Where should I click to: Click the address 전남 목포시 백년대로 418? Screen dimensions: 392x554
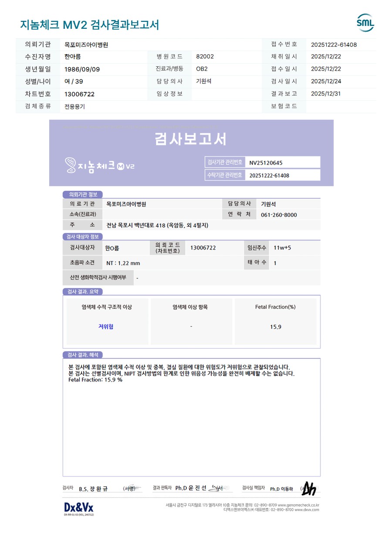(158, 225)
